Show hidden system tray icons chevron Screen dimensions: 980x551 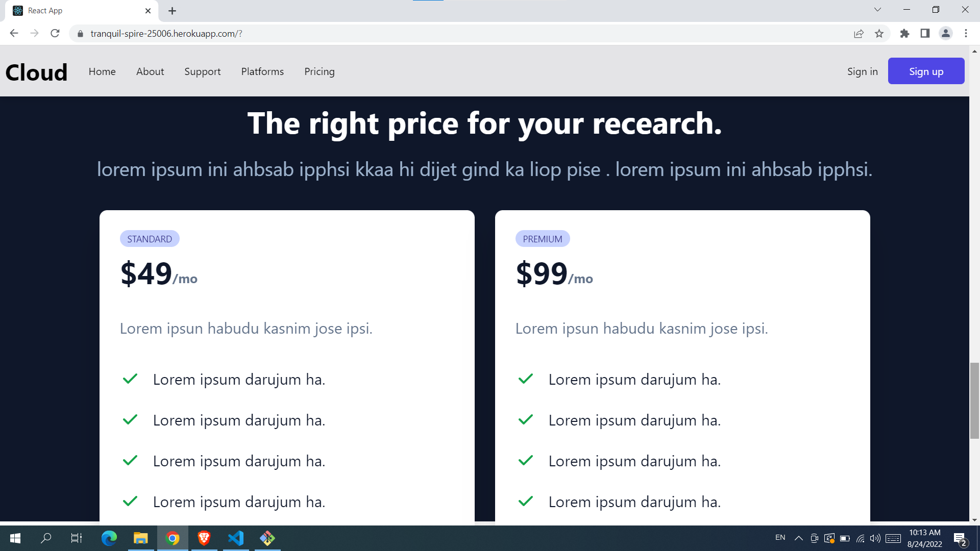point(799,538)
